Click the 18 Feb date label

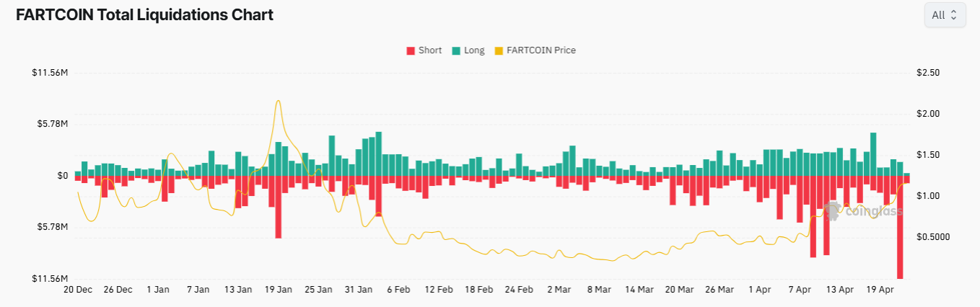[478, 290]
